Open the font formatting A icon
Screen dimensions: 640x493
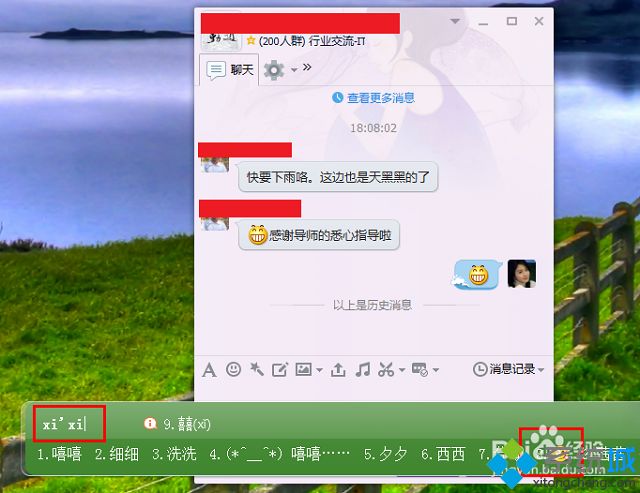coord(209,370)
